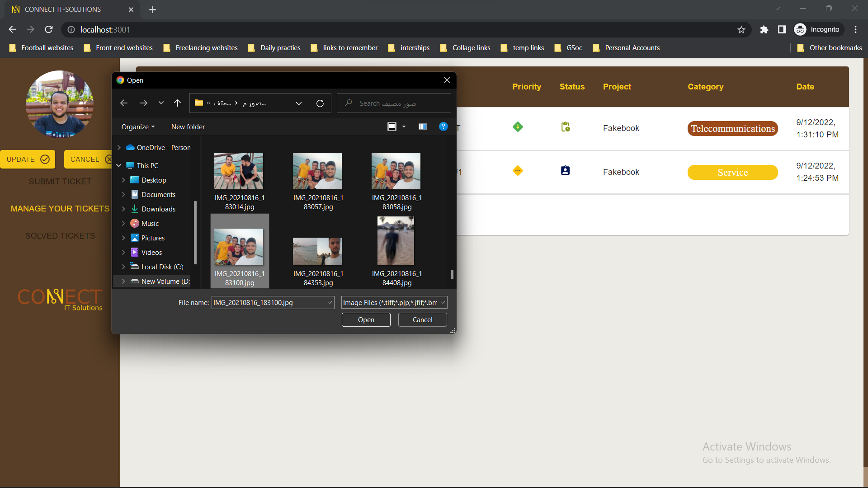Viewport: 868px width, 488px height.
Task: Sort by Priority column header
Action: pyautogui.click(x=527, y=87)
